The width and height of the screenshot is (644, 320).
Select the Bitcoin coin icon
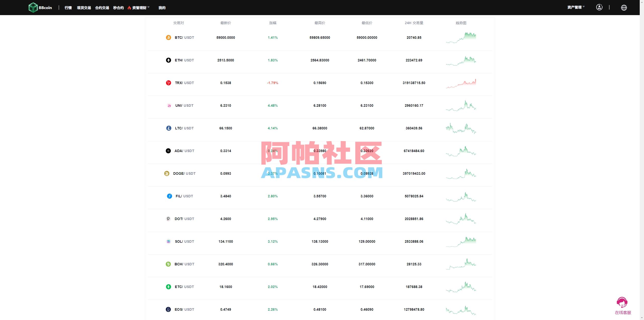[169, 37]
